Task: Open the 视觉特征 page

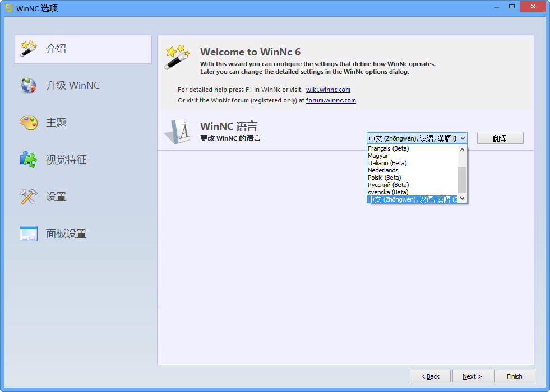Action: pos(83,160)
